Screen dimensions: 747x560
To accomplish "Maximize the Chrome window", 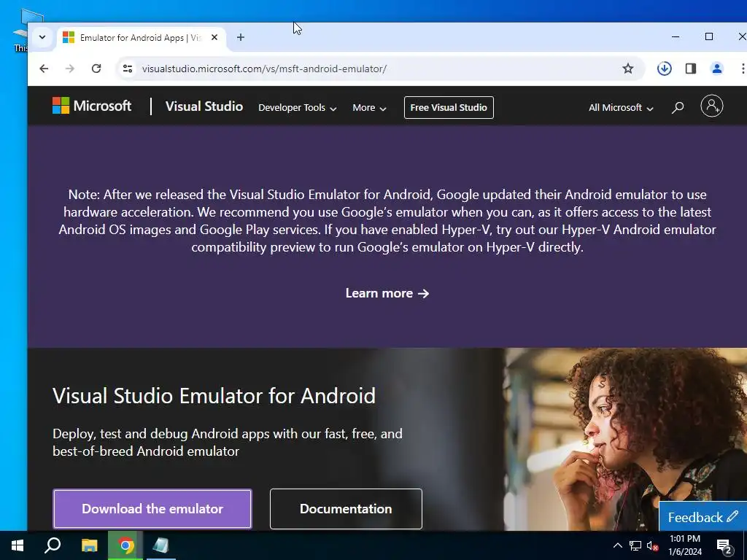I will (x=709, y=36).
